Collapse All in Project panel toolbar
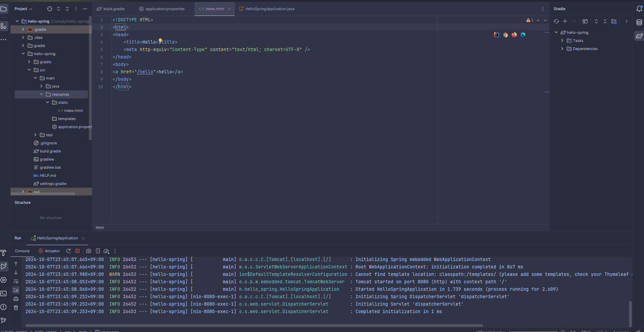This screenshot has width=644, height=332. 67,9
